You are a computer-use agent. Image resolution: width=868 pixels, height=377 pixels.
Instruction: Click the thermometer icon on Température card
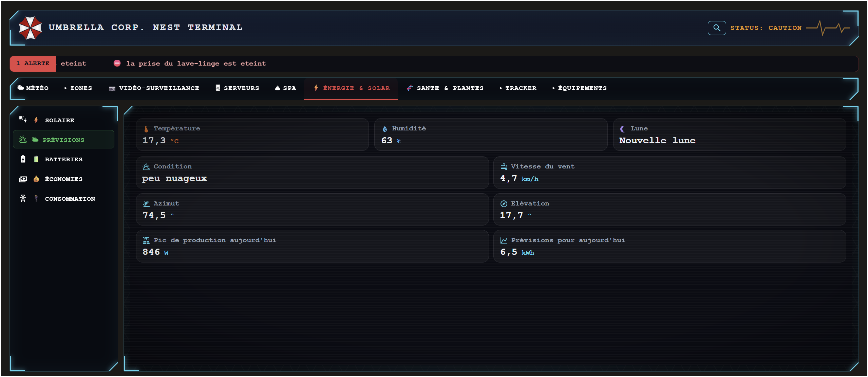coord(146,129)
